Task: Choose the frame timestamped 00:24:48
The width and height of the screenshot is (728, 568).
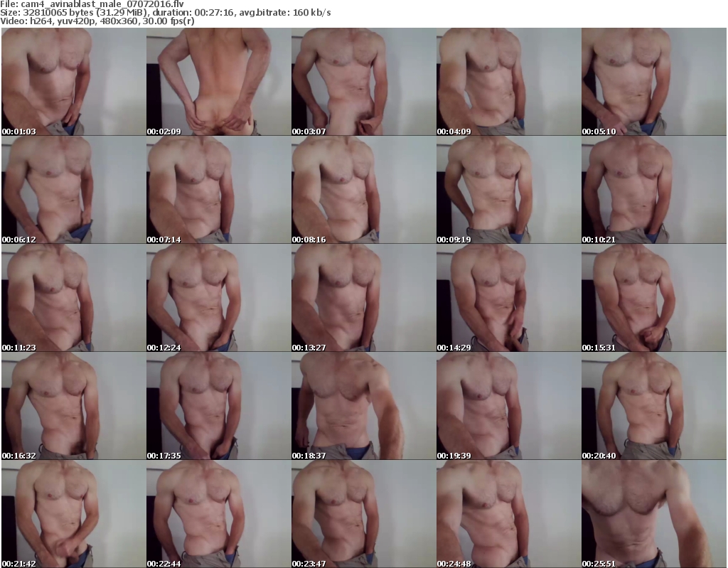Action: coord(509,514)
